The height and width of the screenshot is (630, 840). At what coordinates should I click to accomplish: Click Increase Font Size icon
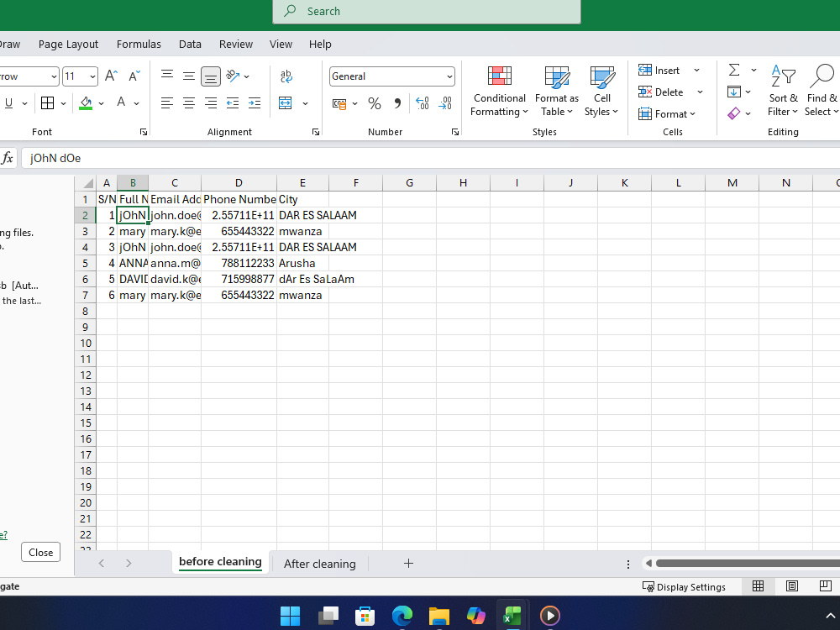(111, 76)
